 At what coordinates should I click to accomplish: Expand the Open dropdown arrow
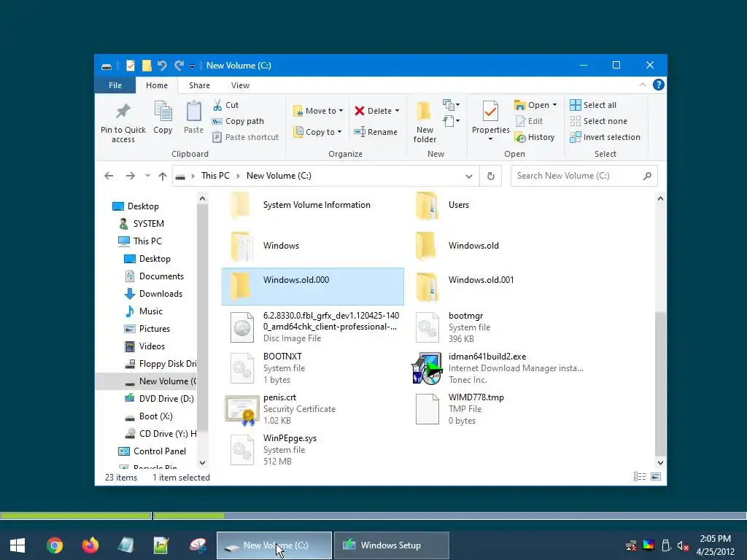(554, 105)
